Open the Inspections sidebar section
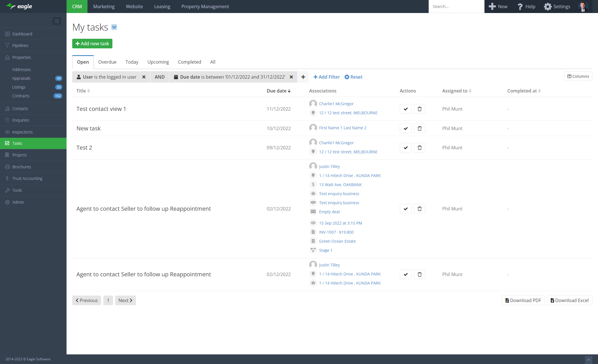Viewport: 598px width, 364px height. 22,132
